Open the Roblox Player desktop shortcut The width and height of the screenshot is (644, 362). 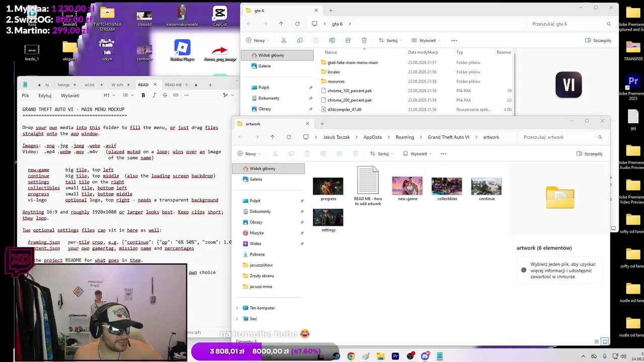tap(182, 51)
